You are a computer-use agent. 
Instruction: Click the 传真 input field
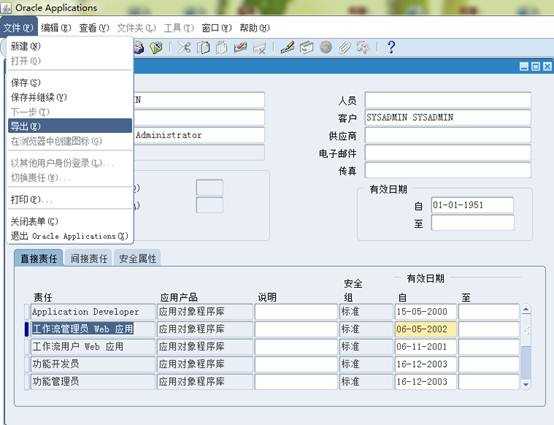point(448,170)
